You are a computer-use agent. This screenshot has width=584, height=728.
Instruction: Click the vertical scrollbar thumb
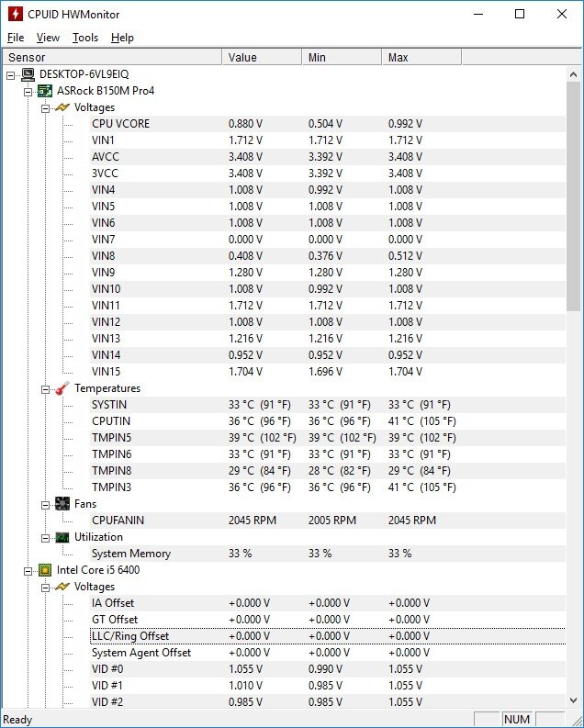pyautogui.click(x=573, y=196)
